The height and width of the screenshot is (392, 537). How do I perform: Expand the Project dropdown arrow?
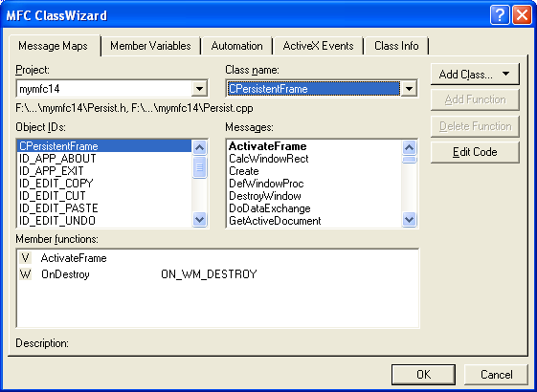click(199, 89)
